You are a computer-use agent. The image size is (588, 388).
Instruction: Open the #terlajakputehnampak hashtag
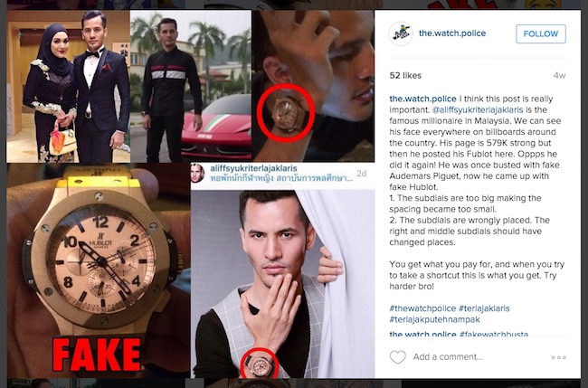pos(434,319)
